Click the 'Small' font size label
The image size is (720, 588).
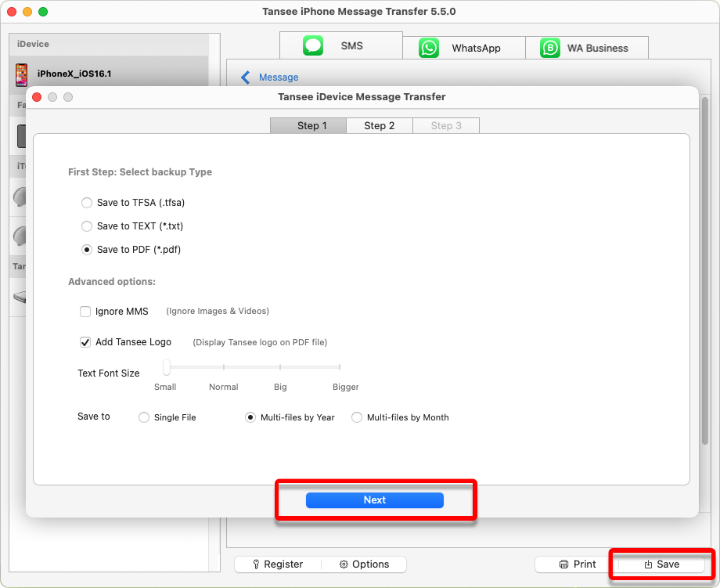pos(165,387)
